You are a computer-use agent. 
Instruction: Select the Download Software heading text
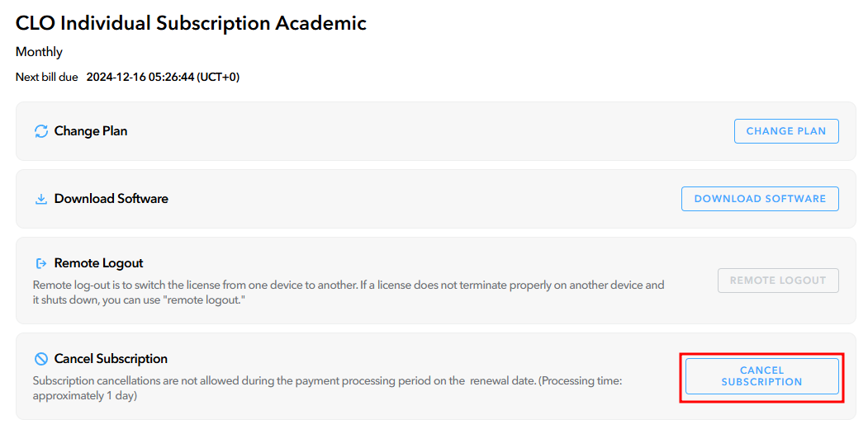[111, 199]
